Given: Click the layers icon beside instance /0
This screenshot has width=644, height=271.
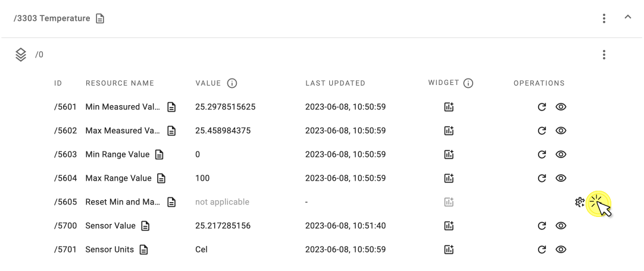Looking at the screenshot, I should pos(21,55).
